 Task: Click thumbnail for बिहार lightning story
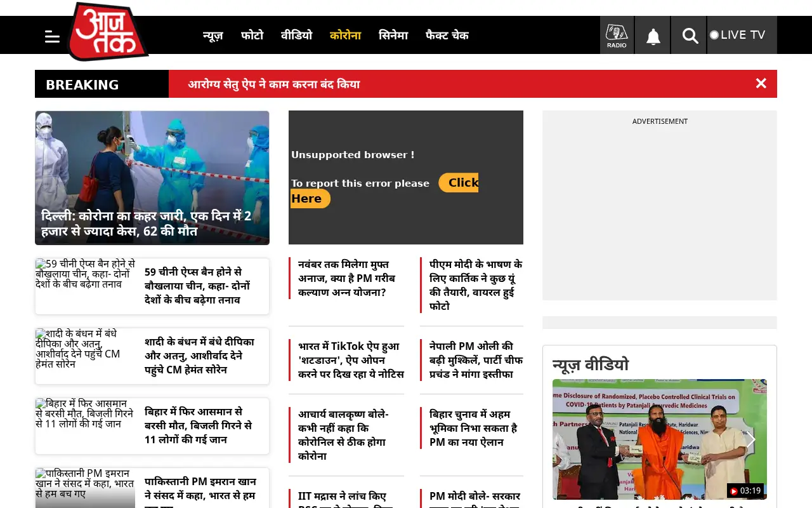point(85,425)
